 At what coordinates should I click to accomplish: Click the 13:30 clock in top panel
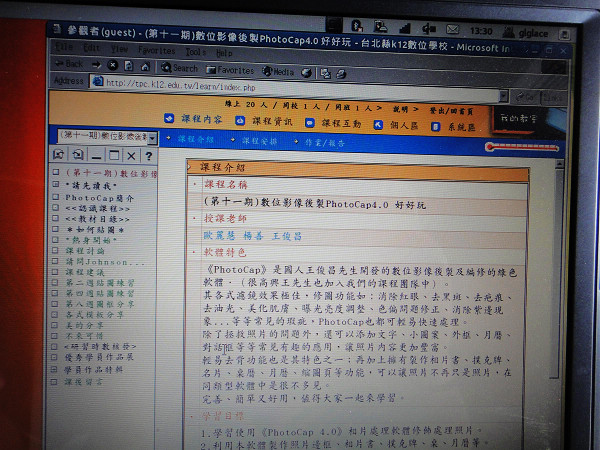(x=481, y=31)
